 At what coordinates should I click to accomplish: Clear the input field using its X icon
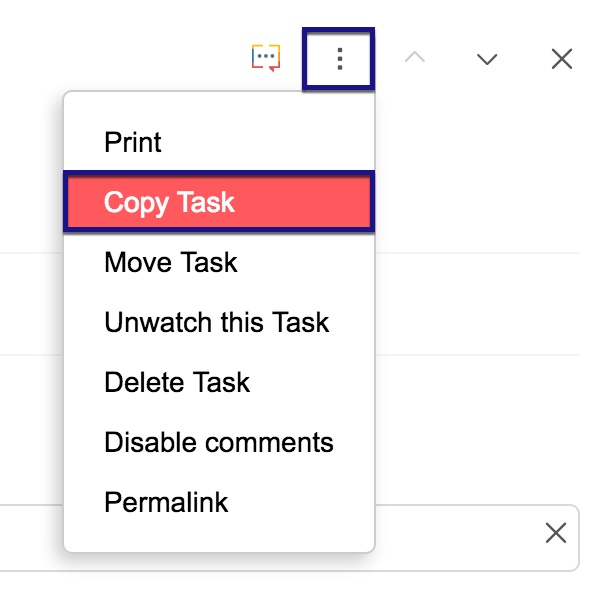[556, 533]
